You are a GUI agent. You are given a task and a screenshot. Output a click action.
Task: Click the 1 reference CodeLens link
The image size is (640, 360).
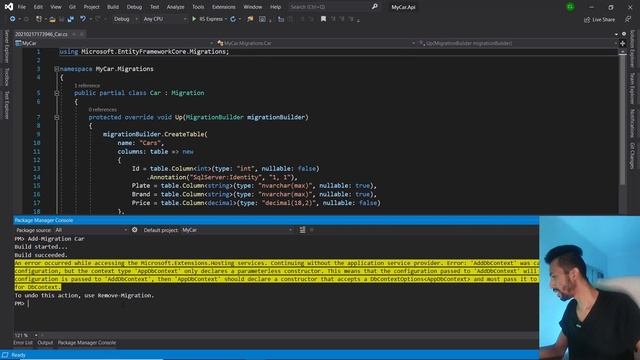click(87, 86)
